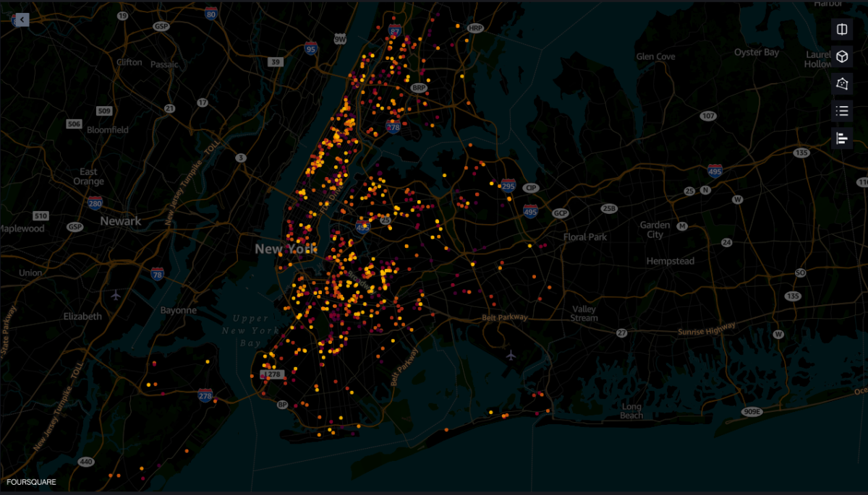
Task: Click the New York city label
Action: tap(286, 249)
